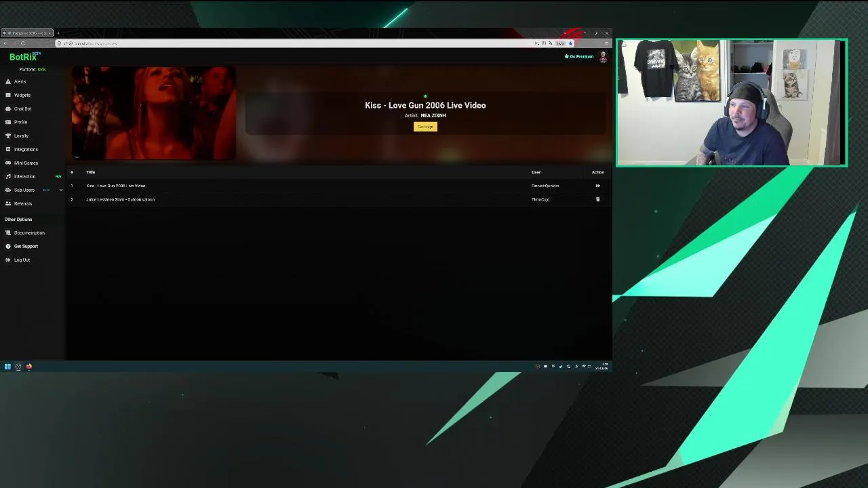Image resolution: width=868 pixels, height=488 pixels.
Task: Click the artist name NEA ZIXNH
Action: click(433, 115)
